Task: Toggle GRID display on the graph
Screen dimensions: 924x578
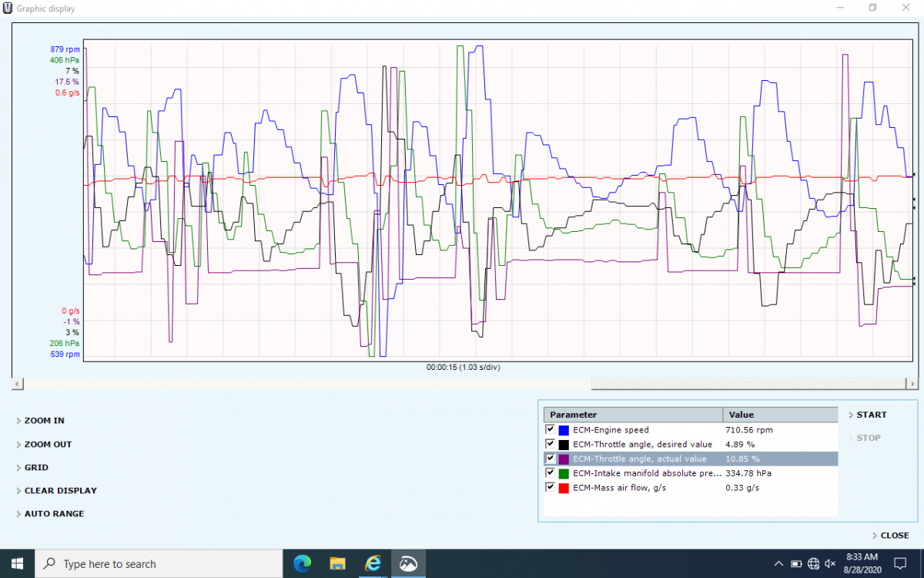Action: click(37, 467)
